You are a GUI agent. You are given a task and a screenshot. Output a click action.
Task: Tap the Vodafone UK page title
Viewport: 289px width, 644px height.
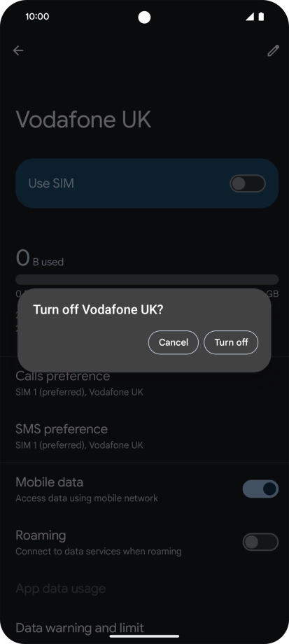pyautogui.click(x=83, y=119)
